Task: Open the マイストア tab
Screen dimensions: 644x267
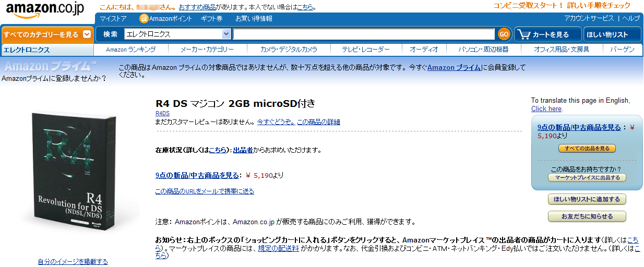Action: [113, 18]
